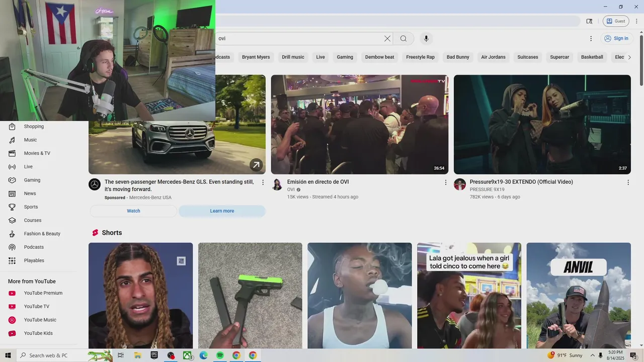Open Task View on the taskbar

(121, 355)
